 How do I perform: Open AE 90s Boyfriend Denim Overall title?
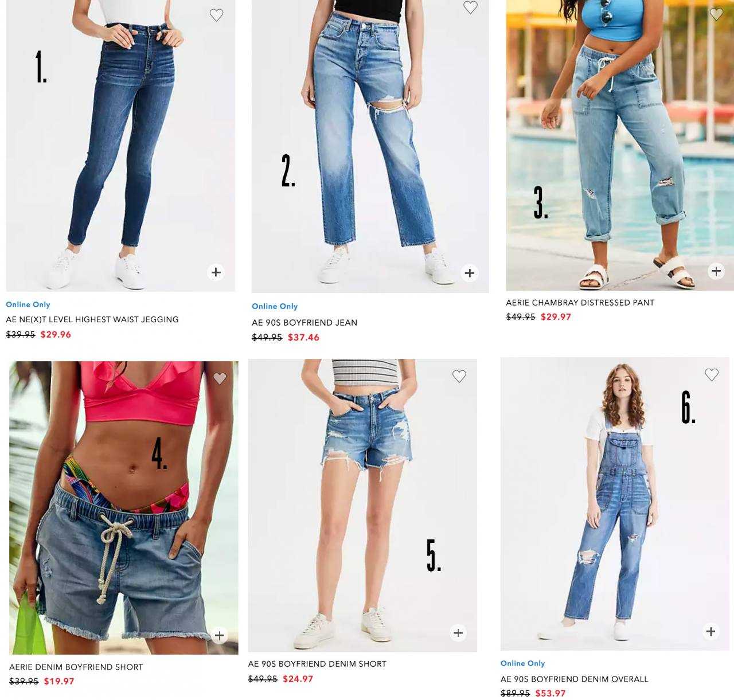575,679
